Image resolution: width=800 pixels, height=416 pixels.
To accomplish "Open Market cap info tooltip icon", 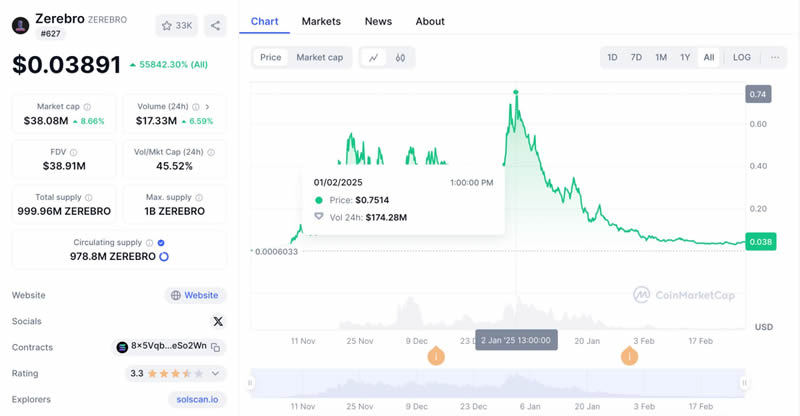I will point(87,107).
